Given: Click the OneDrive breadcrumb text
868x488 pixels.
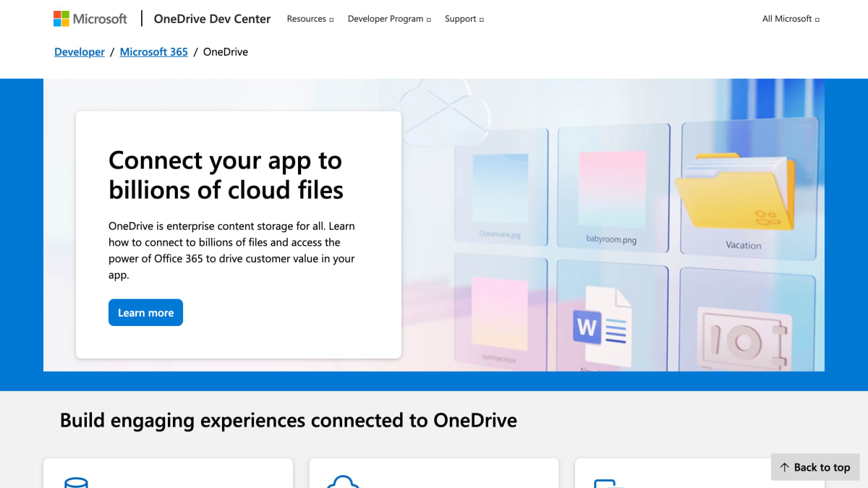Looking at the screenshot, I should pyautogui.click(x=226, y=52).
